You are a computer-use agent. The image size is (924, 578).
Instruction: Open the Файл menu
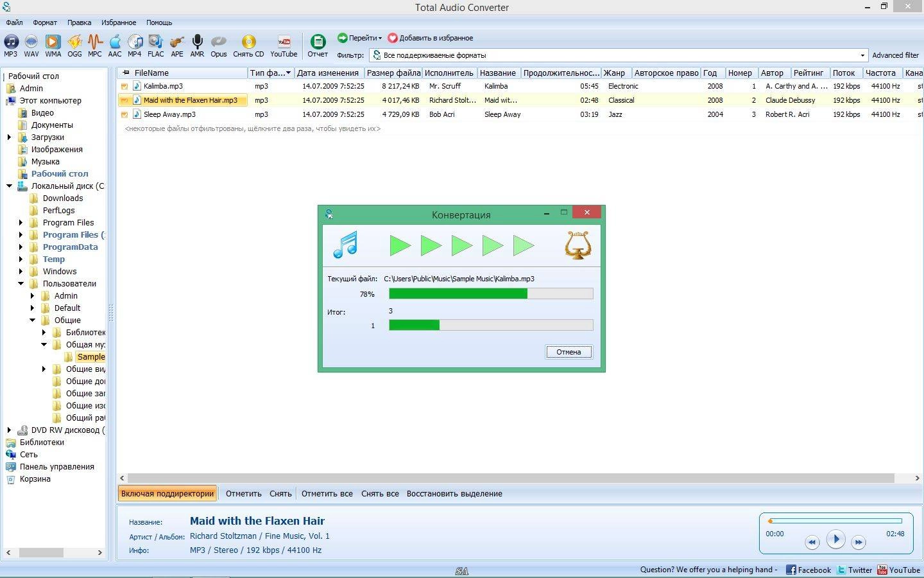coord(14,22)
